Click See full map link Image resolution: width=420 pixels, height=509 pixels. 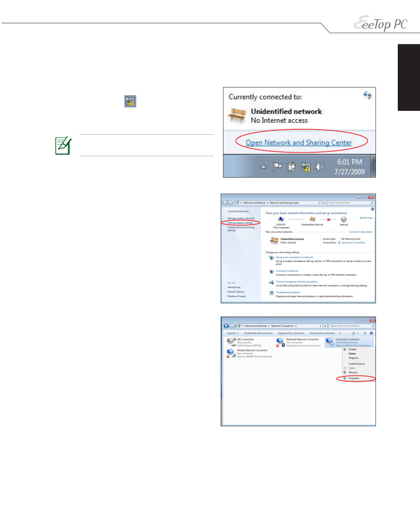tap(366, 218)
